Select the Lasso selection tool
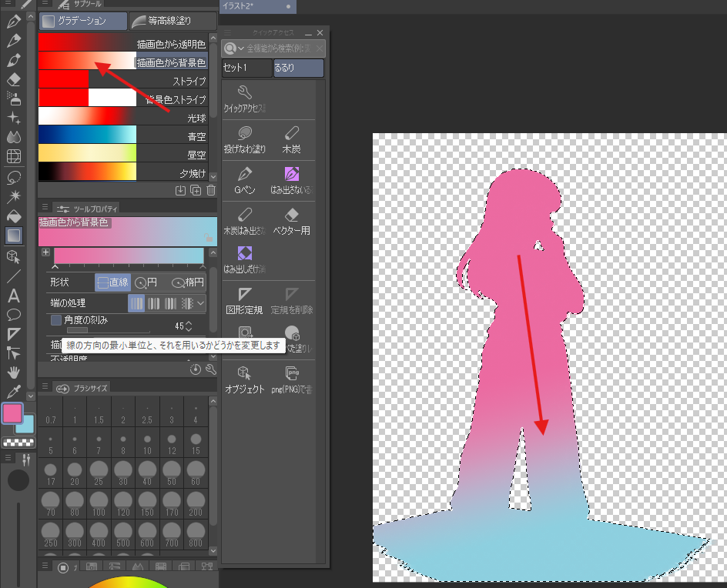 pos(13,178)
